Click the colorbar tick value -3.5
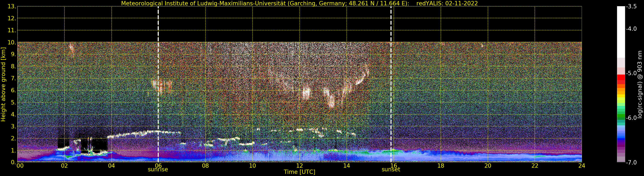The width and height of the screenshot is (644, 176). point(631,6)
